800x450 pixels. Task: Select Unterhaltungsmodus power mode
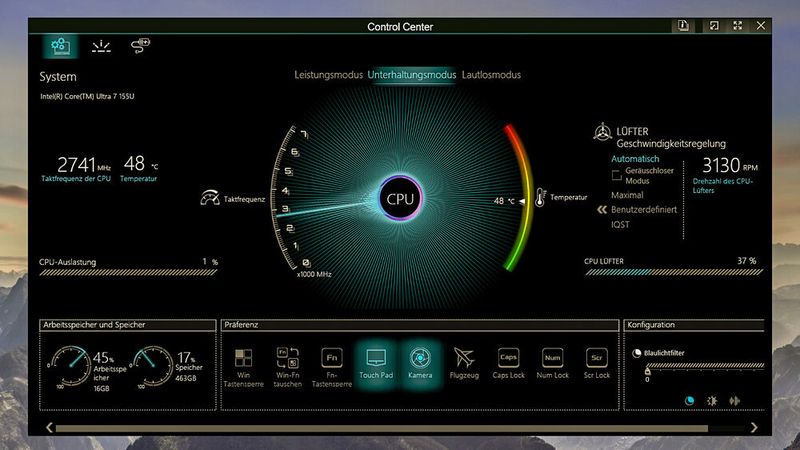[x=412, y=75]
